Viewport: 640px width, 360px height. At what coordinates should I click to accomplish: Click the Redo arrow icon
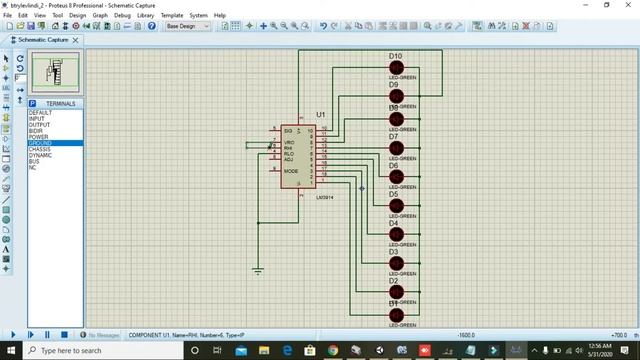click(x=334, y=26)
